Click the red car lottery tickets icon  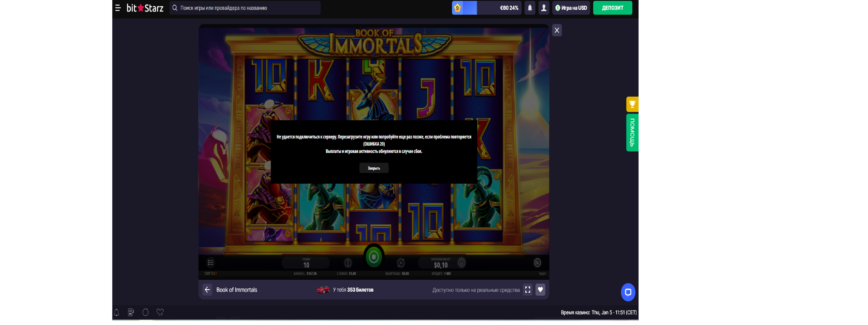[x=323, y=290]
